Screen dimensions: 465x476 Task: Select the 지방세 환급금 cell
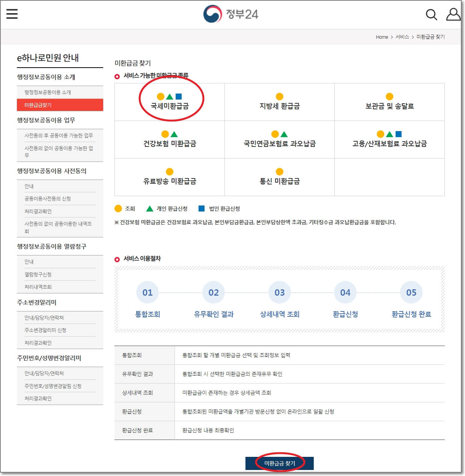(x=280, y=102)
